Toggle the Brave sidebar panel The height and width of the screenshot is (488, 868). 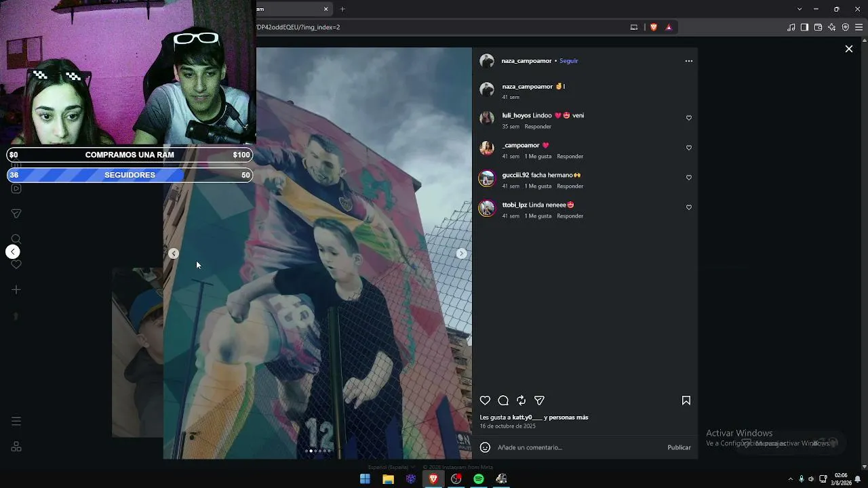point(804,27)
